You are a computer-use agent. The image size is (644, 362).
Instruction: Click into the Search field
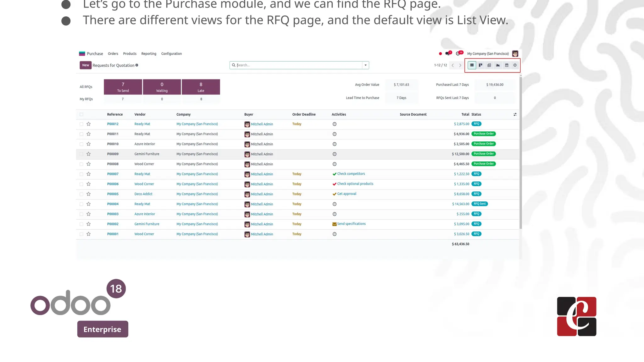(x=299, y=65)
